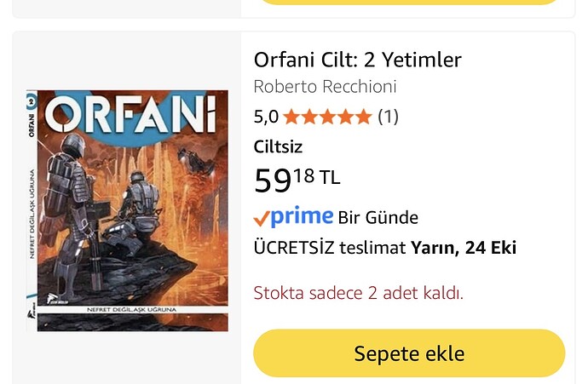Click the orange Prime checkmark icon

tap(262, 218)
